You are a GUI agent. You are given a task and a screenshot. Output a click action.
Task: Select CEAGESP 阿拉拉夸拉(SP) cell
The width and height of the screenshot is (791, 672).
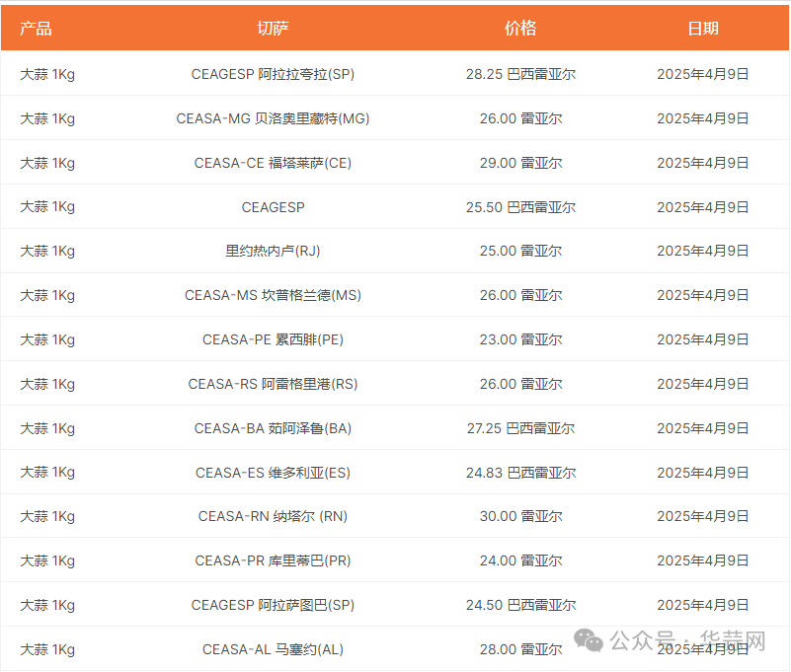click(273, 74)
